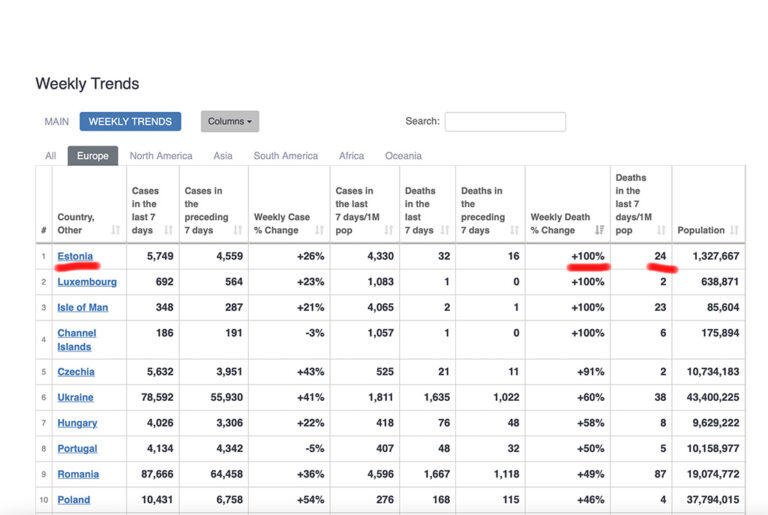Switch to MAIN view
This screenshot has width=768, height=515.
point(57,122)
